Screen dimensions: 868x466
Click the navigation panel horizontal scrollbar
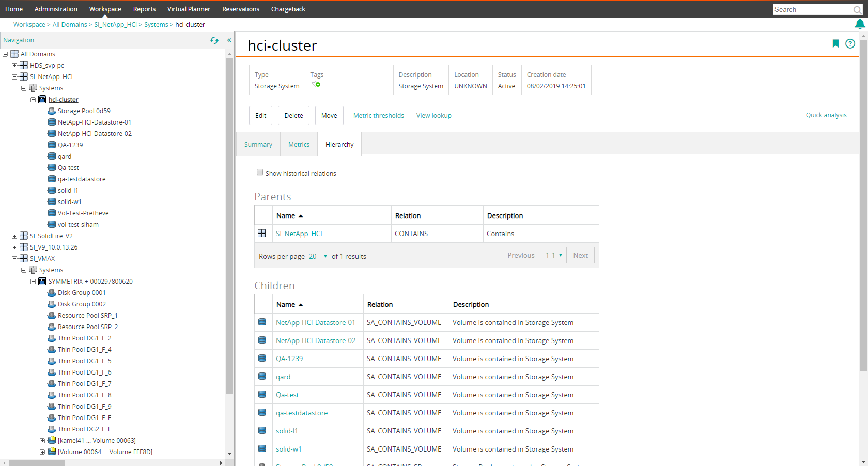(37, 463)
